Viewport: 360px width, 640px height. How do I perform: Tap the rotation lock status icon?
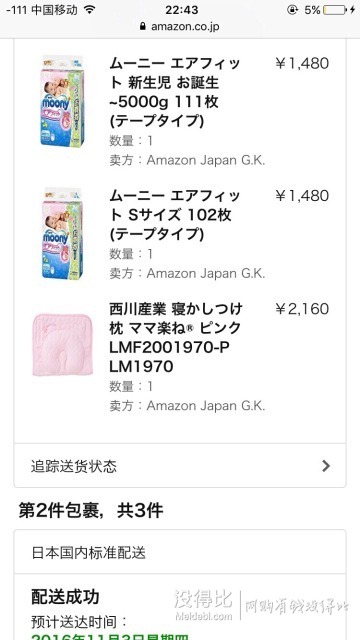coord(292,10)
